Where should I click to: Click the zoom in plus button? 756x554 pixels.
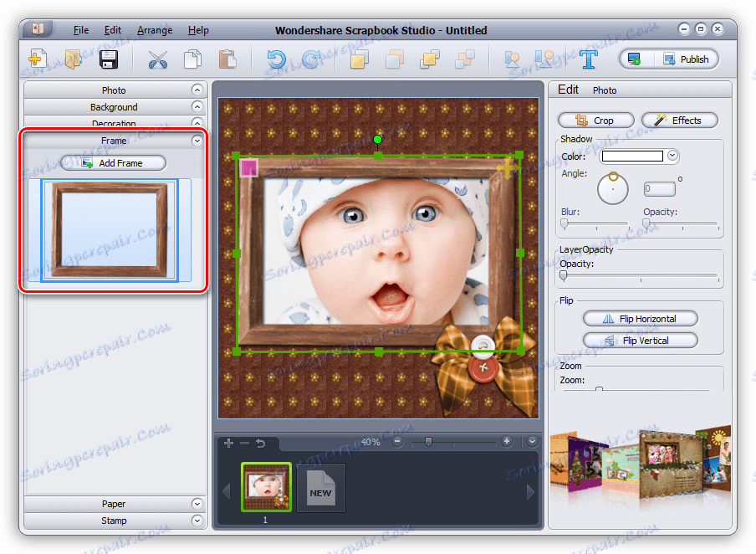click(507, 441)
